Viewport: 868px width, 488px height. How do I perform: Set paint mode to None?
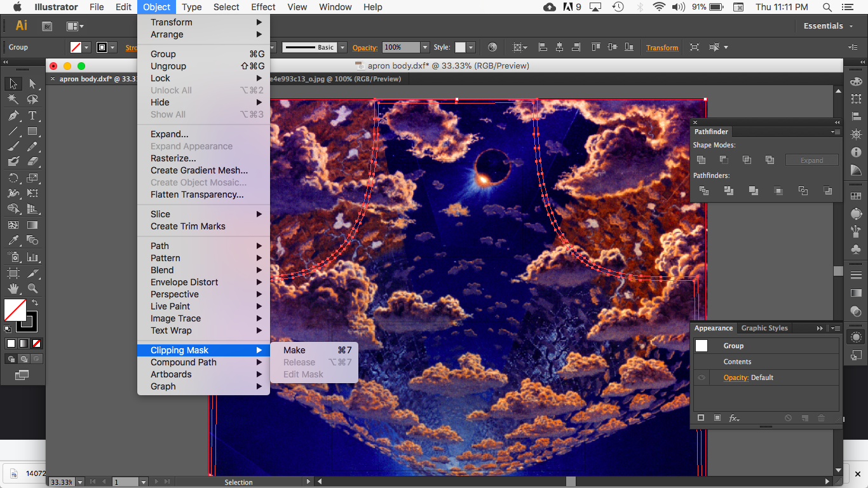(x=37, y=343)
